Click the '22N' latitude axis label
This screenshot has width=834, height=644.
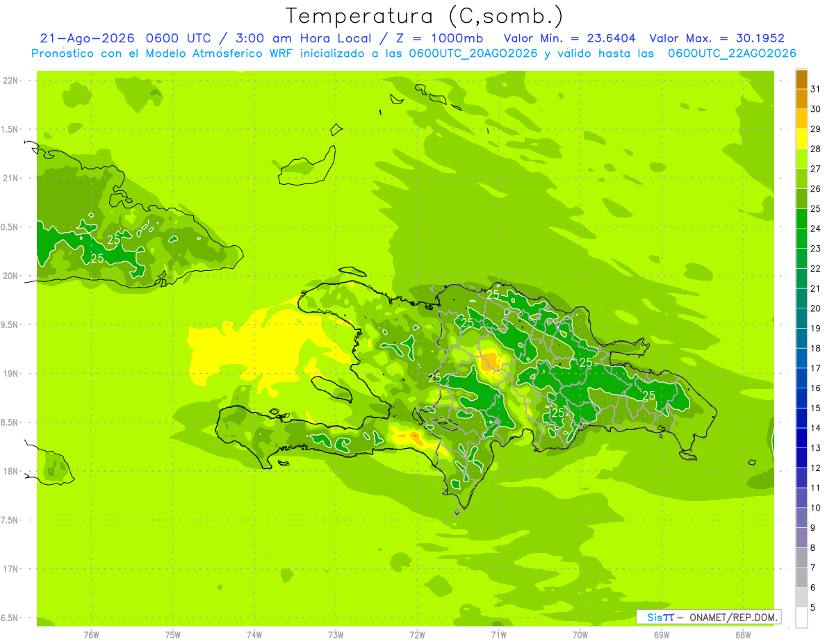(x=11, y=81)
